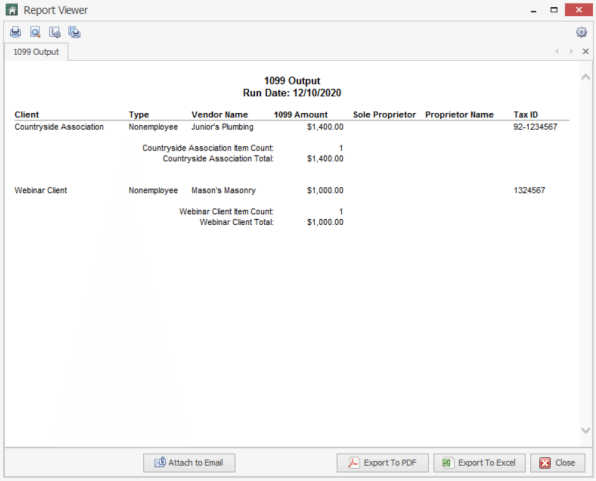596x481 pixels.
Task: Click Nonemployee type in Junior's Plumbing row
Action: 153,127
